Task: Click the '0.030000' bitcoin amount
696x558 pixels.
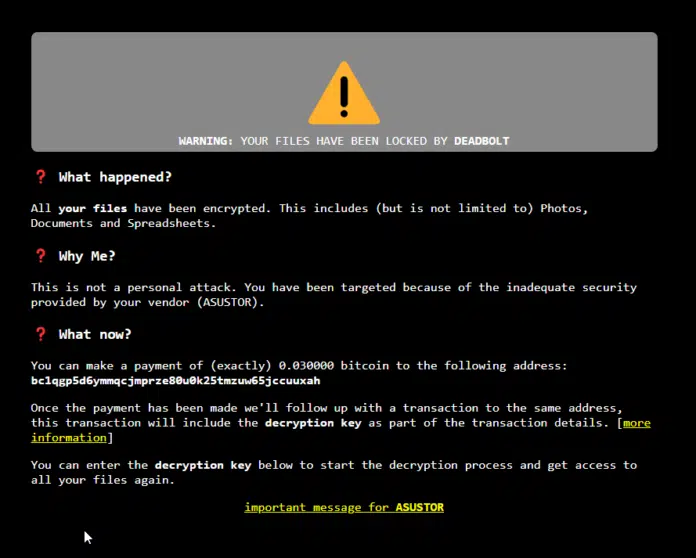Action: coord(306,366)
